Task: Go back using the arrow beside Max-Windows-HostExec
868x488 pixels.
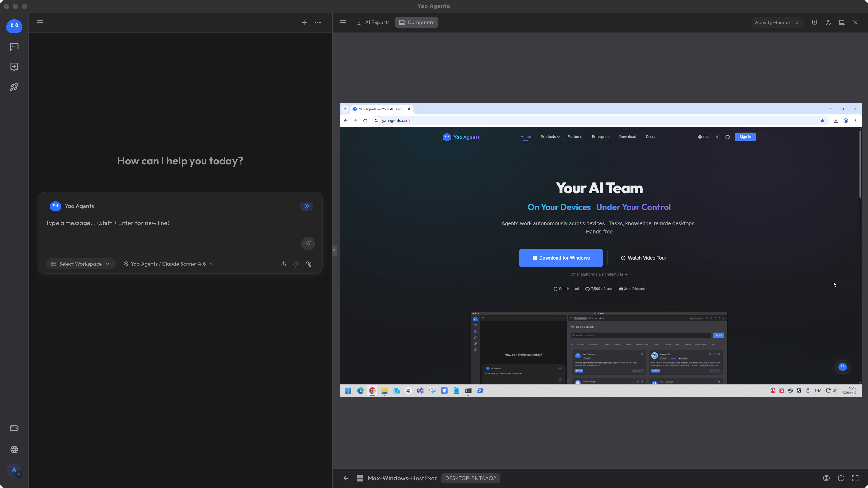Action: point(346,478)
